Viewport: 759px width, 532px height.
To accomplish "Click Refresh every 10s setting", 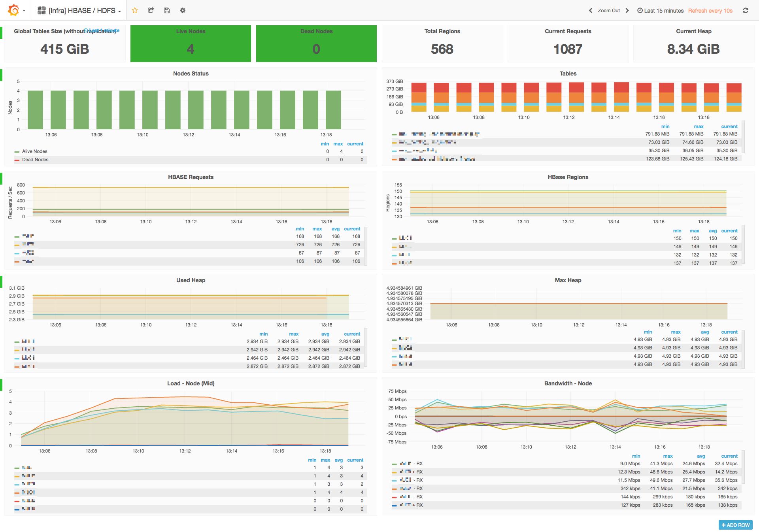I will click(710, 11).
